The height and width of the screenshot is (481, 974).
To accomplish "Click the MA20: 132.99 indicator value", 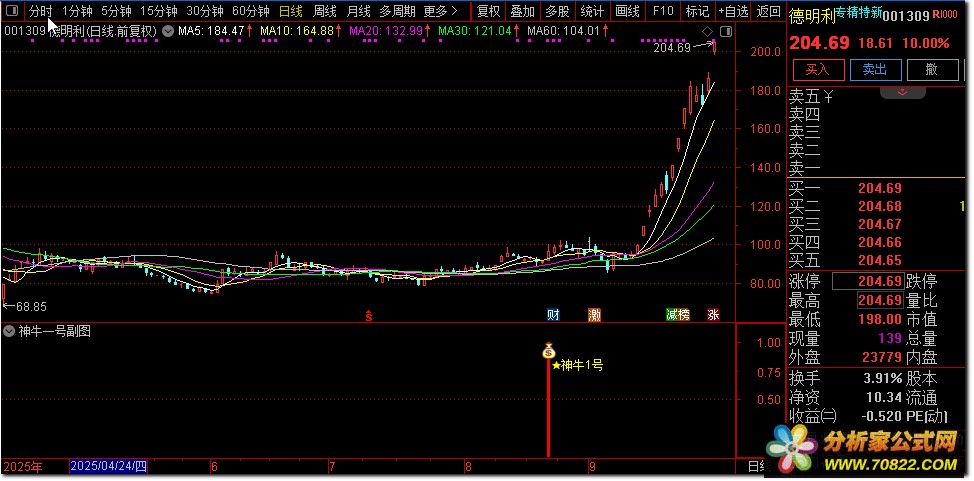I will pos(389,30).
